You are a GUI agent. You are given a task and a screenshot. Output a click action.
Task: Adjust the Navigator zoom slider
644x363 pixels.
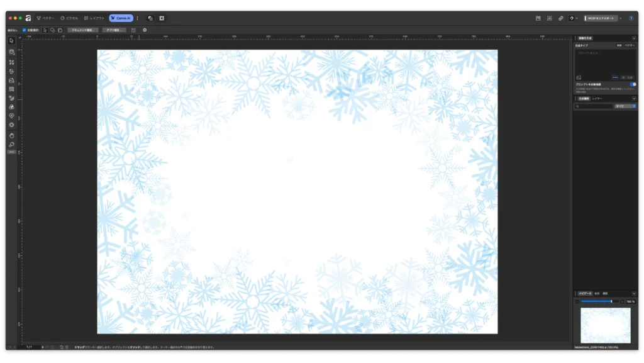611,301
